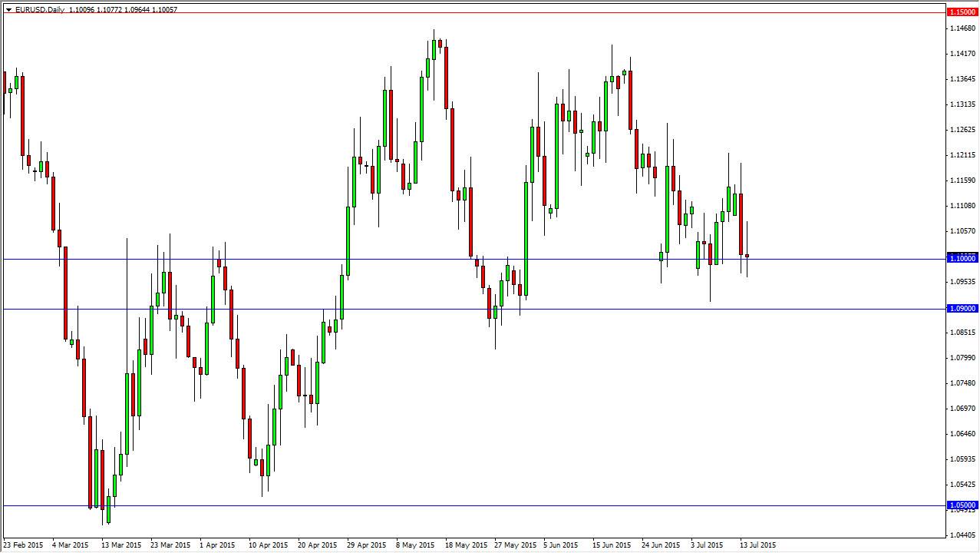Image resolution: width=980 pixels, height=553 pixels.
Task: Click the 1.07480 price scale label
Action: (962, 383)
